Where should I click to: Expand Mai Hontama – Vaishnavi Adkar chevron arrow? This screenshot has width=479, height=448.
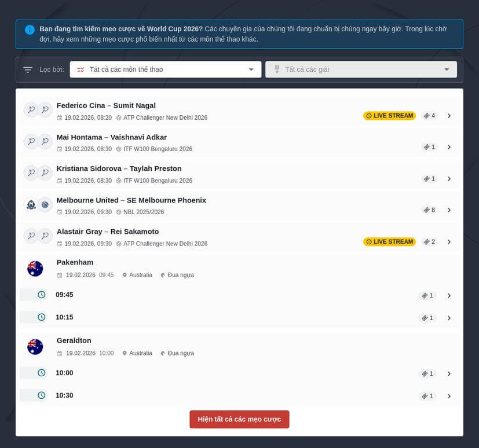point(449,147)
